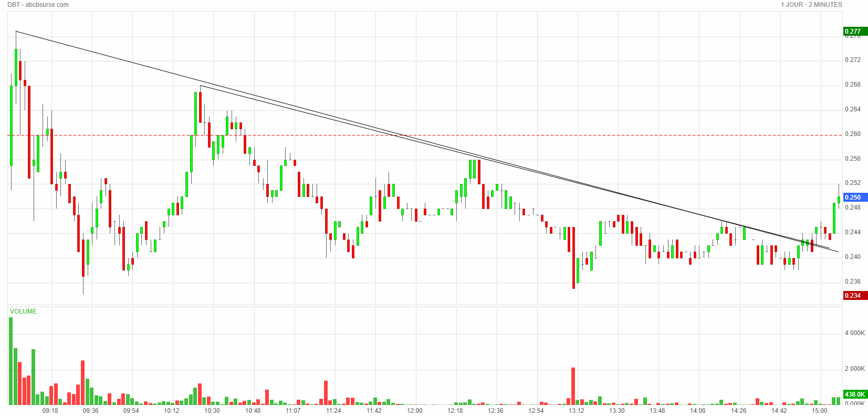Image resolution: width=868 pixels, height=416 pixels.
Task: Click the 10:48 time axis label
Action: coord(253,411)
